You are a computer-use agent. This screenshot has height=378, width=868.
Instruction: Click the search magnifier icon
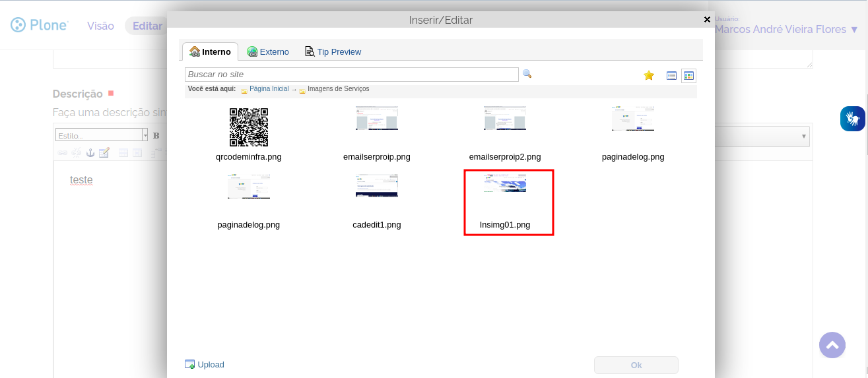[527, 74]
